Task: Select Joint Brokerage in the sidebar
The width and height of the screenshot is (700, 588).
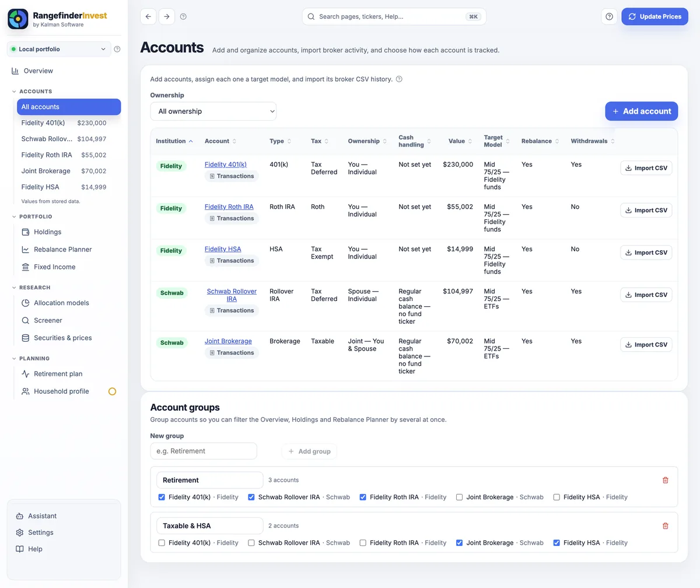Action: click(x=69, y=171)
